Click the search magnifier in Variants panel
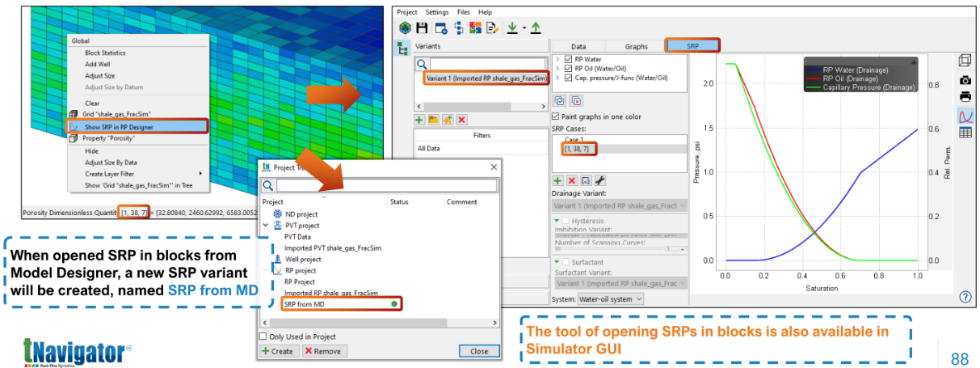This screenshot has width=980, height=368. tap(422, 64)
